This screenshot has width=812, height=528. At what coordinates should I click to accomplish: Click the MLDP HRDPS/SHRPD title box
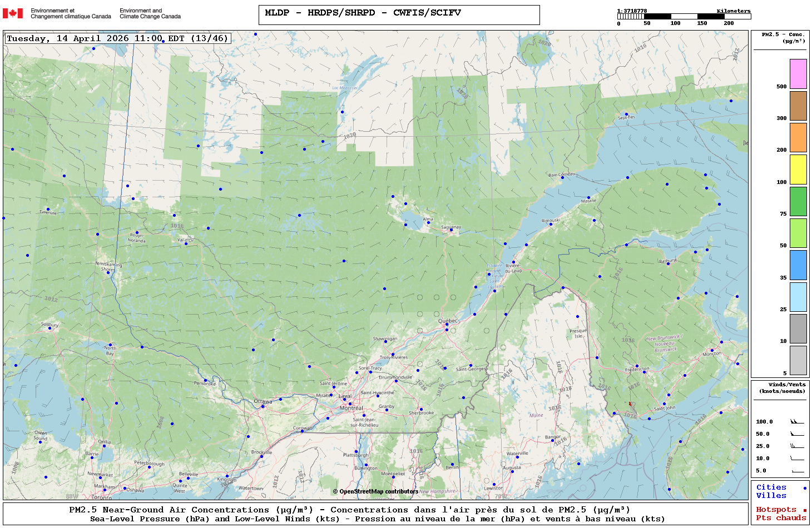(399, 15)
